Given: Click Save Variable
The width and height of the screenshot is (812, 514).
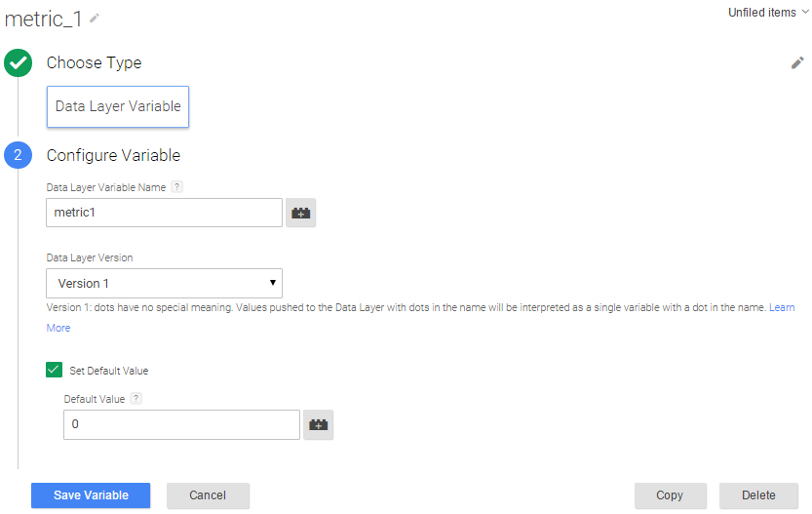Looking at the screenshot, I should pyautogui.click(x=91, y=495).
